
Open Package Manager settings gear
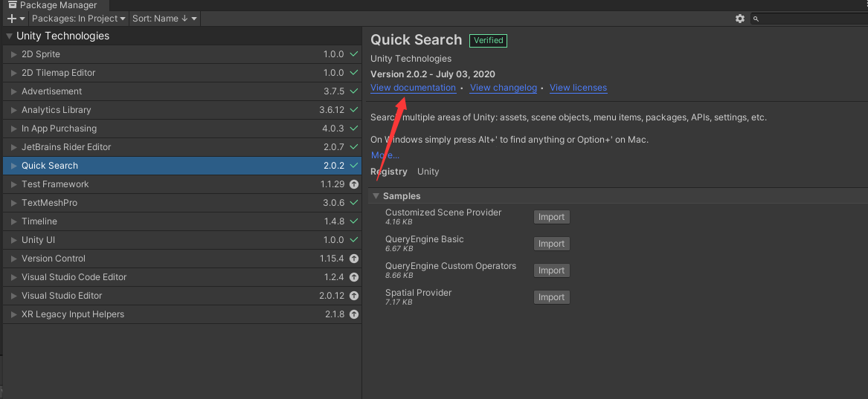pos(739,19)
